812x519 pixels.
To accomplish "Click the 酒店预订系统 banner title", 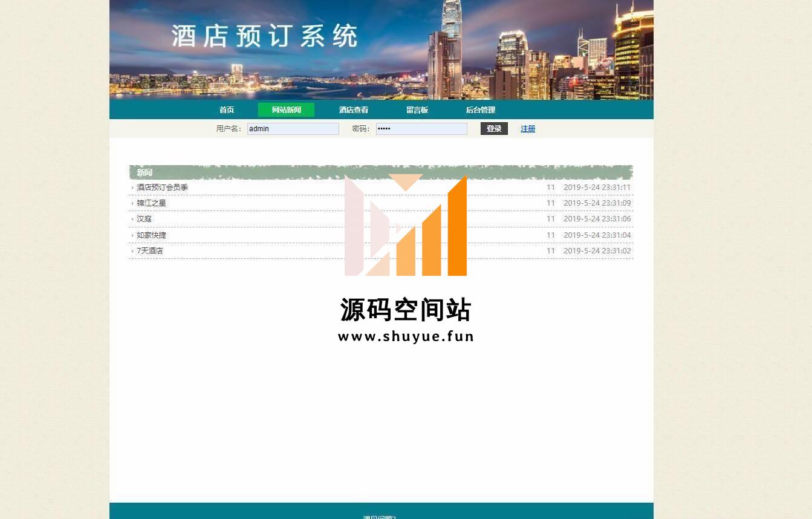I will point(265,36).
